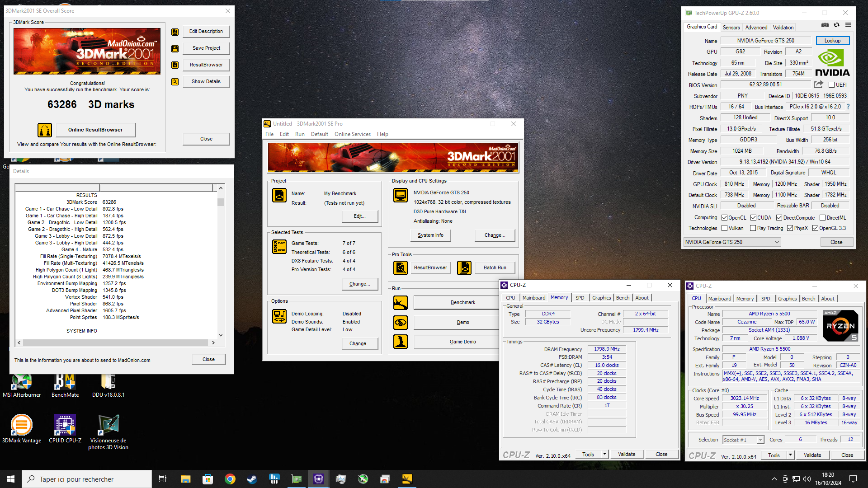This screenshot has width=868, height=488.
Task: Open 3DMark Vantage desktop shortcut
Action: pyautogui.click(x=22, y=429)
